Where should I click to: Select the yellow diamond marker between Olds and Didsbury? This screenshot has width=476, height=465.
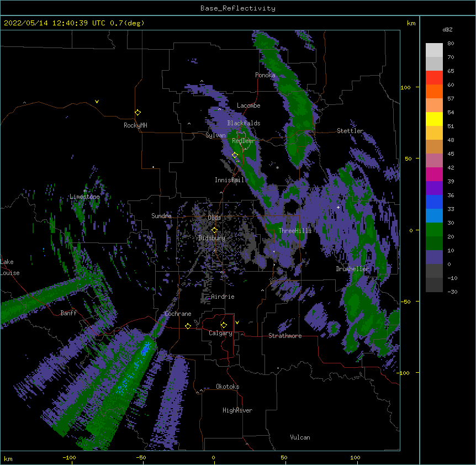[214, 230]
